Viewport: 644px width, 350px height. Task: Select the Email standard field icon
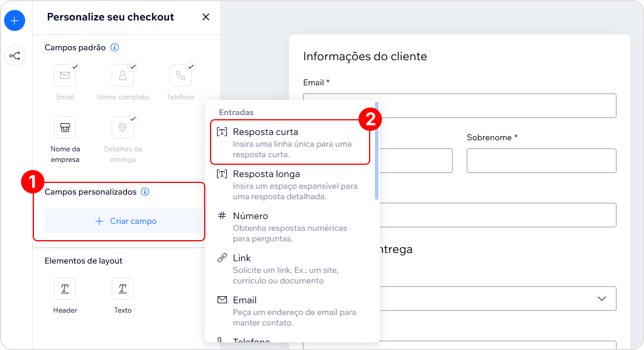pyautogui.click(x=65, y=75)
